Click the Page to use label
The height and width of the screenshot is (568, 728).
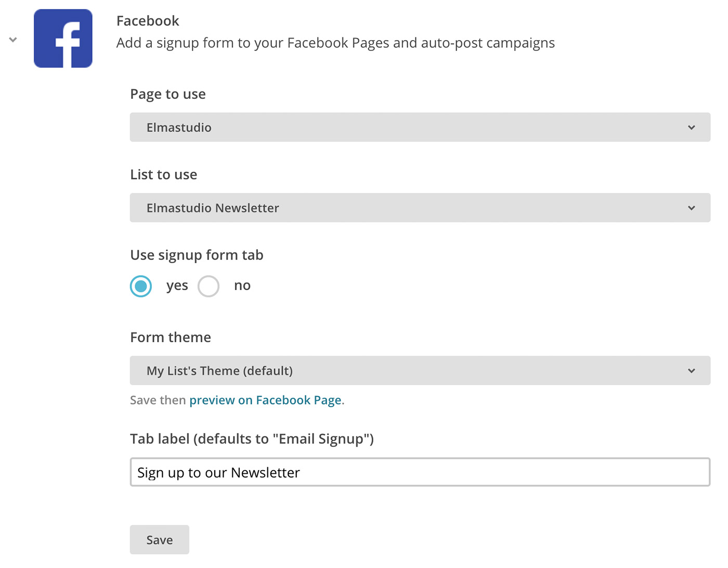pos(168,94)
